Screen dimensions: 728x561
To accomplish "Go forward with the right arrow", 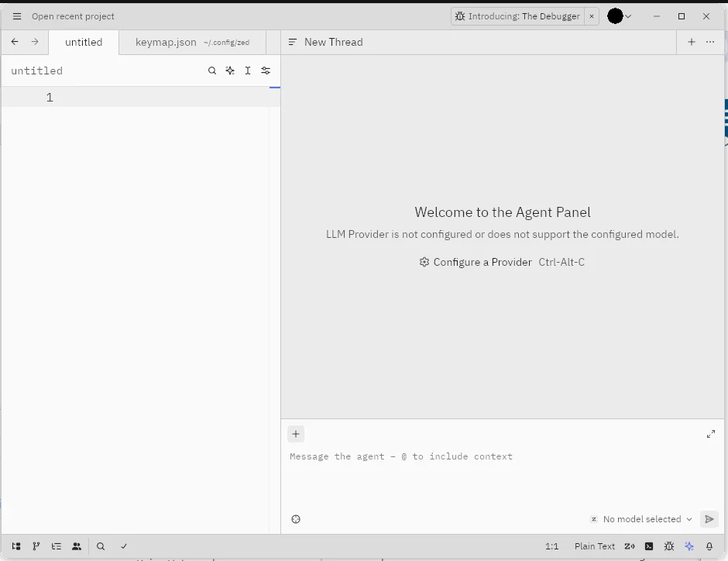I will coord(35,42).
